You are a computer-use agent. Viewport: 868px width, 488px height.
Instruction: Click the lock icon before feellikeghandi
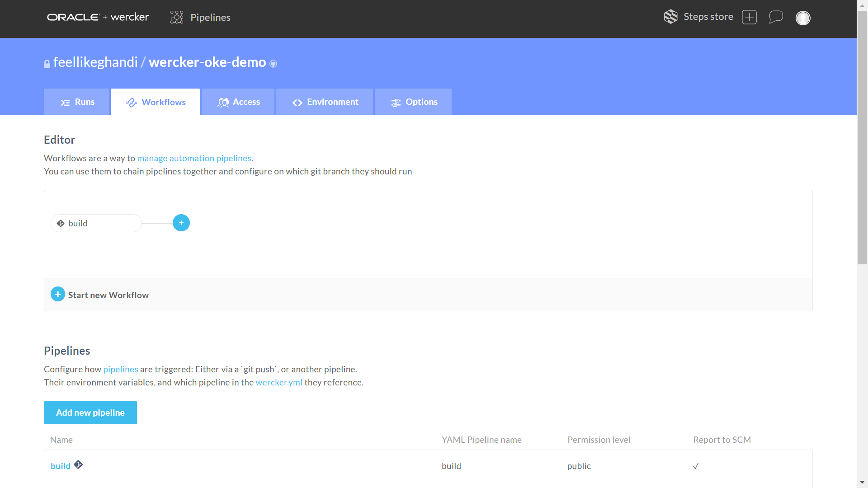coord(47,64)
